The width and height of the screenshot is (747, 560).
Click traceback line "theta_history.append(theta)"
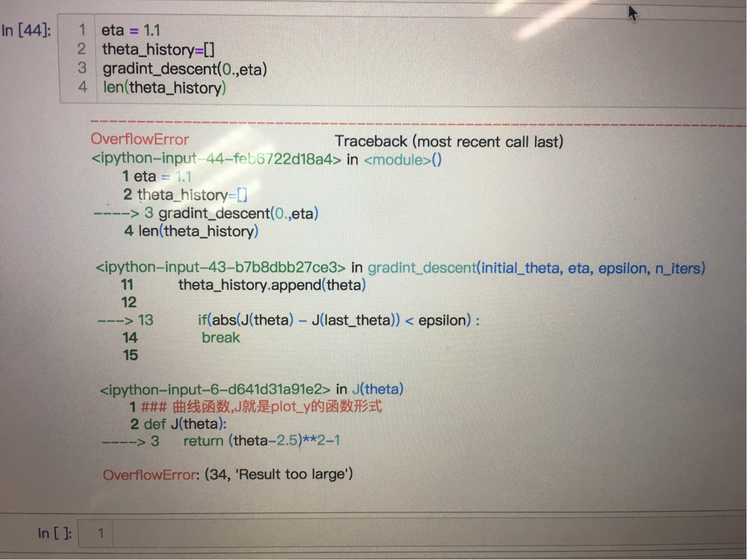[272, 285]
